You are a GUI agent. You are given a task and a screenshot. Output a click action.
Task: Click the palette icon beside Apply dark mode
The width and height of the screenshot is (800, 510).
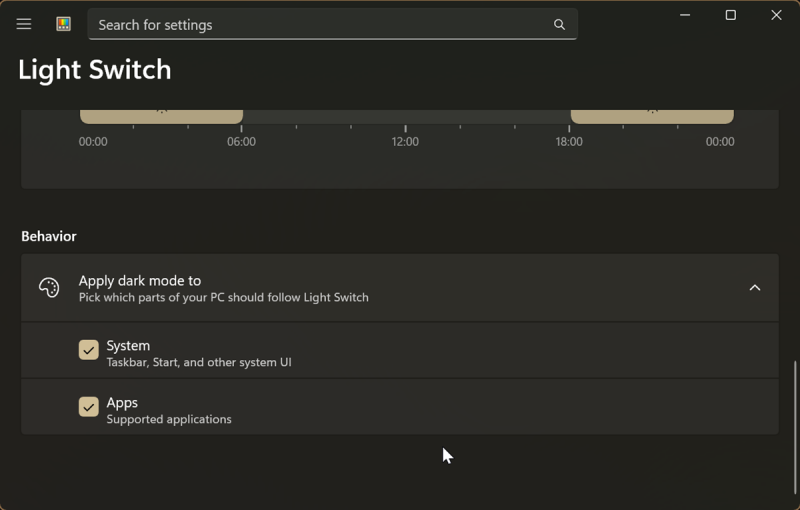coord(49,288)
